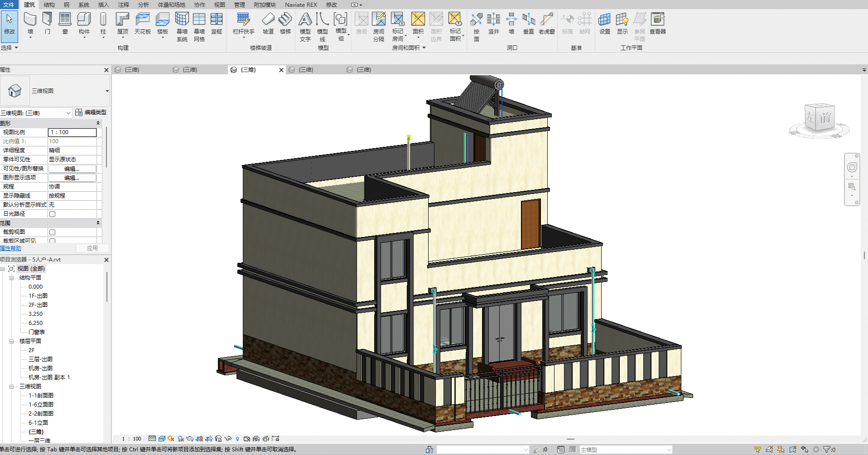This screenshot has height=455, width=868.
Task: Toggle temporary hide/isolate glasses icon
Action: tap(228, 439)
